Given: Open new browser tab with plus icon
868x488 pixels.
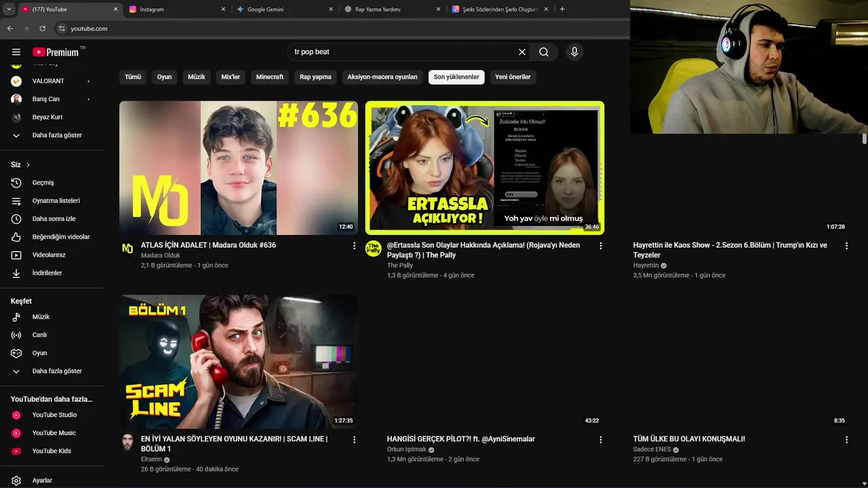Looking at the screenshot, I should [562, 9].
